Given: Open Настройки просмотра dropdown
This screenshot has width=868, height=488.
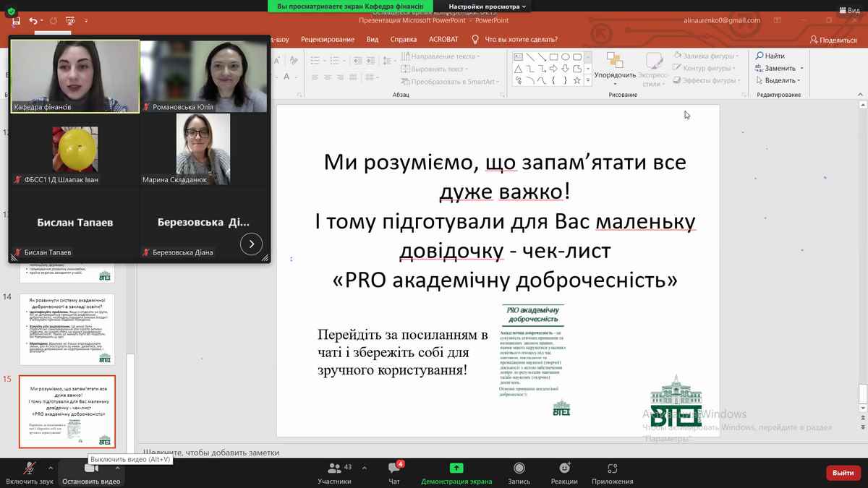Looking at the screenshot, I should [488, 7].
